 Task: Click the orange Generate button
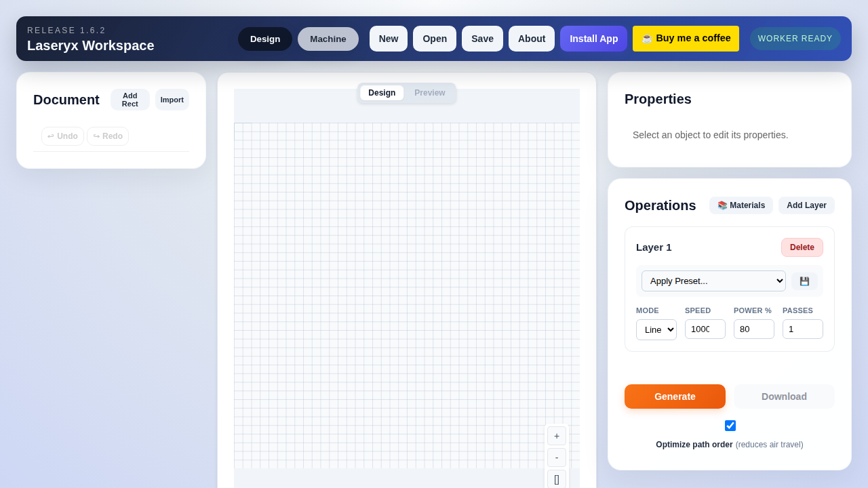click(x=675, y=396)
